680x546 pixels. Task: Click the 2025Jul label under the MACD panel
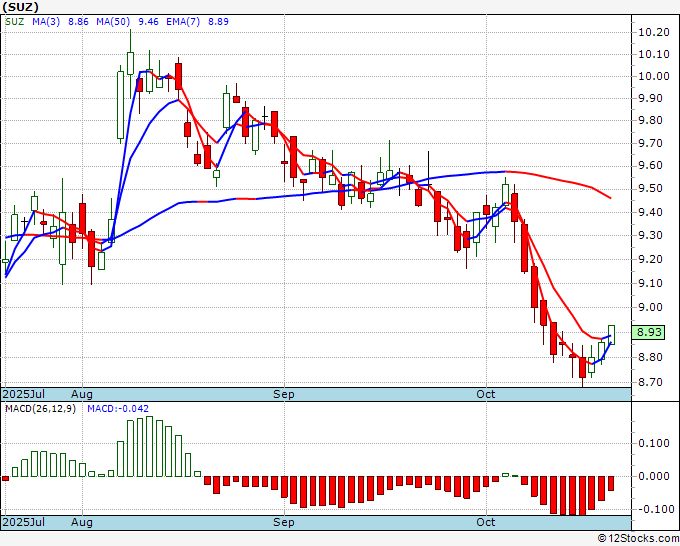(x=22, y=522)
